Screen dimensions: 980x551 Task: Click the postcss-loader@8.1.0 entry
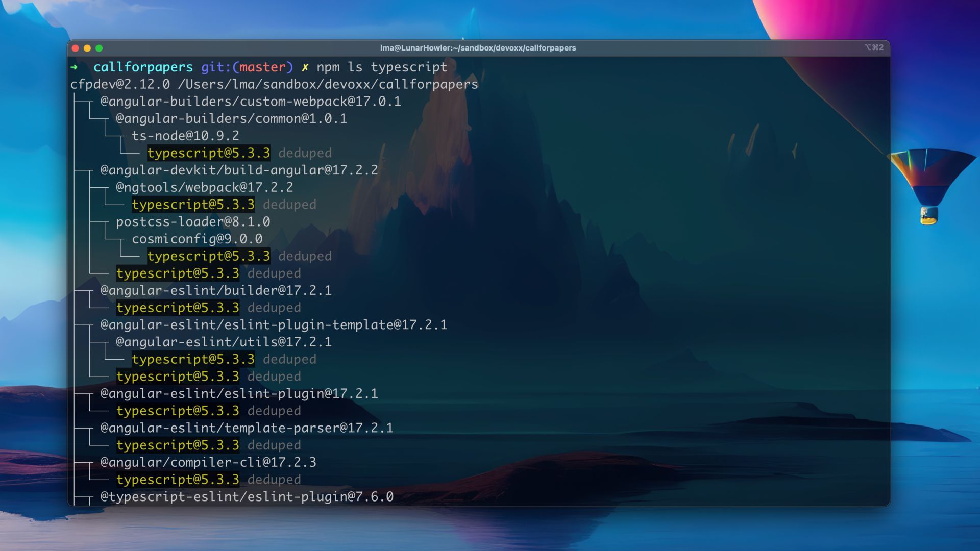193,221
